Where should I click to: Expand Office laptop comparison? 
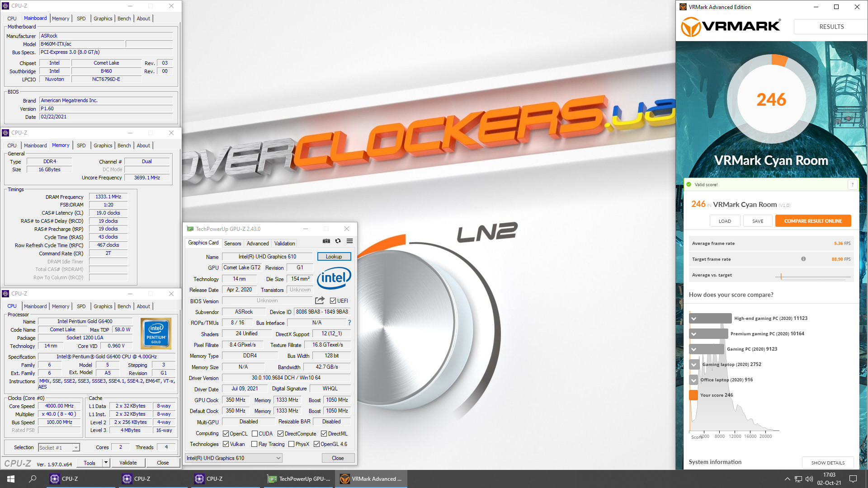pos(694,380)
